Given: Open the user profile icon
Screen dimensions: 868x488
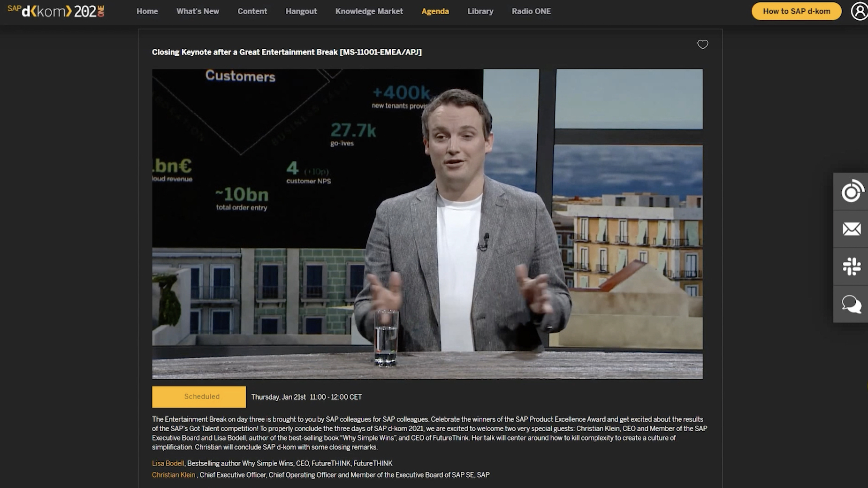Looking at the screenshot, I should 859,11.
